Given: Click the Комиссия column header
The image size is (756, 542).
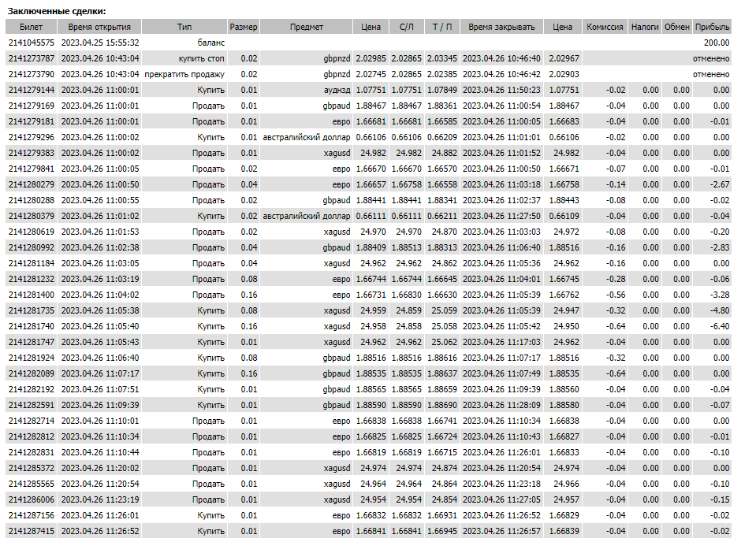Looking at the screenshot, I should [x=605, y=27].
